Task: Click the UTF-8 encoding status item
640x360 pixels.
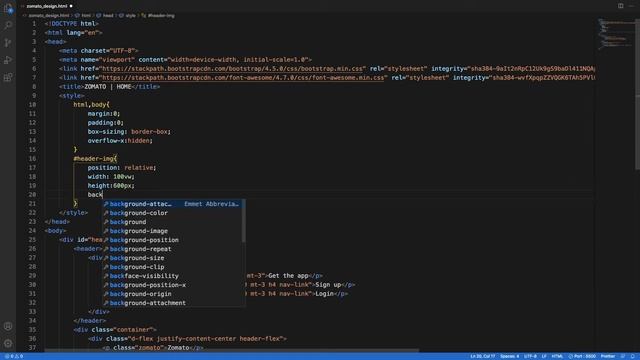Action: coord(530,356)
